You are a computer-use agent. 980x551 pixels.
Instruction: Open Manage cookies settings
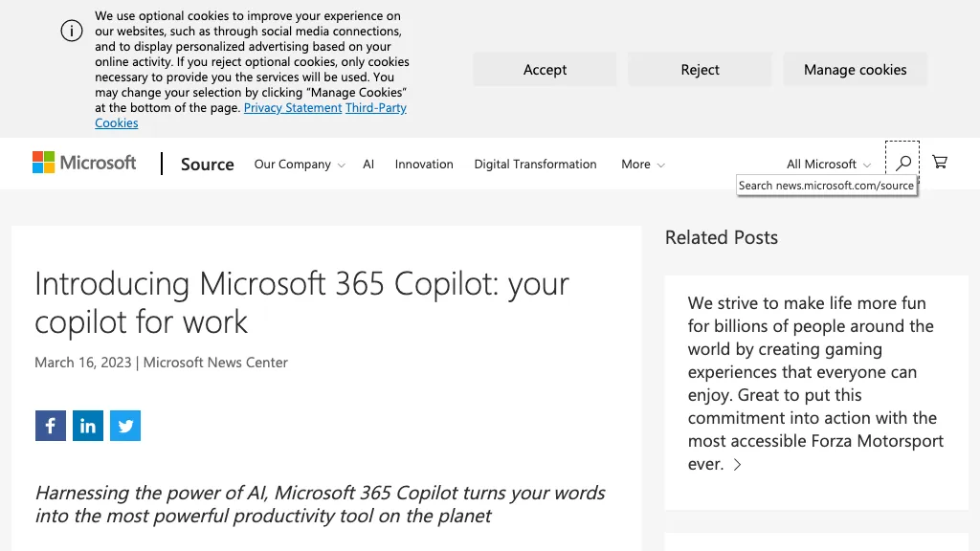(855, 69)
